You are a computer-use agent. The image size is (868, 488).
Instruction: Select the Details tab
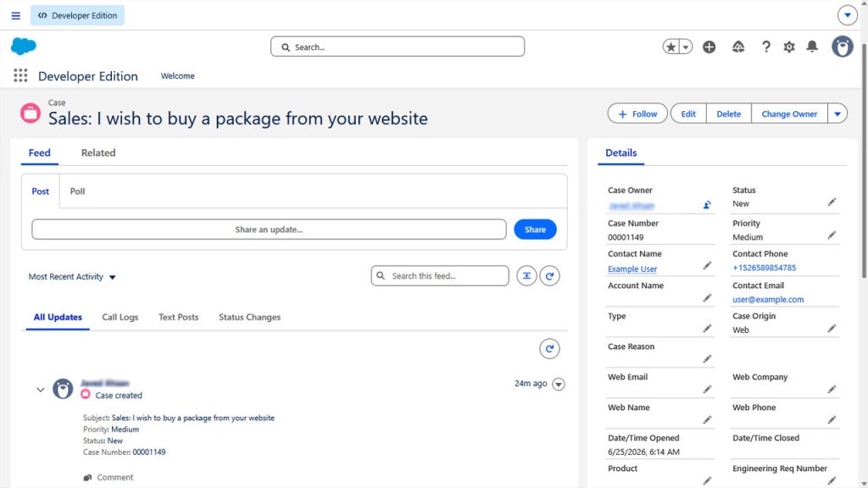click(620, 152)
